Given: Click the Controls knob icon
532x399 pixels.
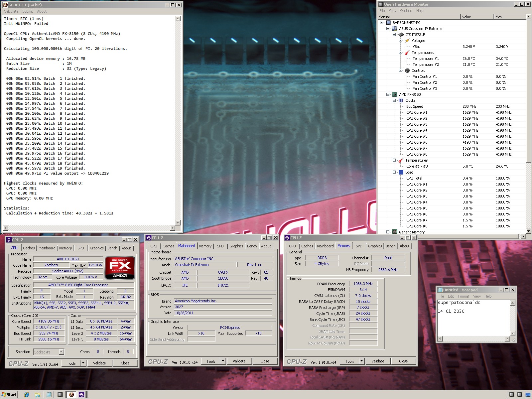Looking at the screenshot, I should click(x=407, y=70).
